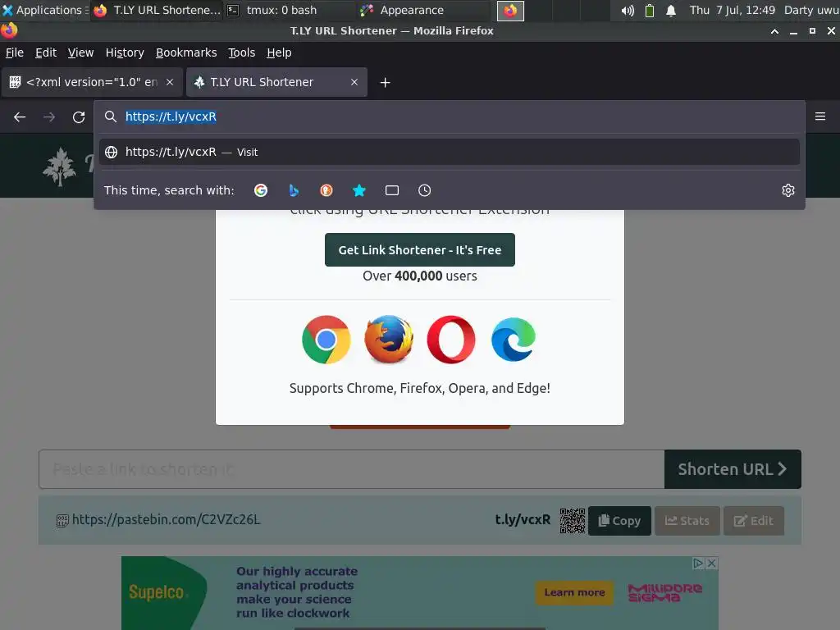
Task: Search with Bing icon this time
Action: (x=294, y=190)
